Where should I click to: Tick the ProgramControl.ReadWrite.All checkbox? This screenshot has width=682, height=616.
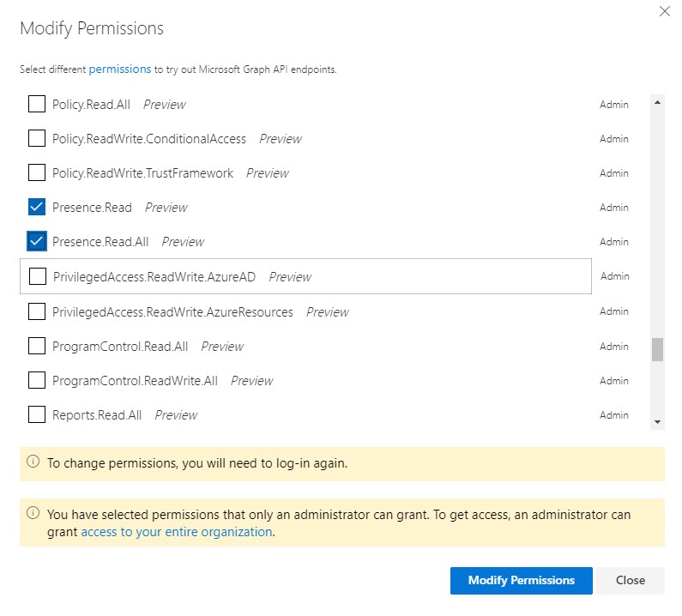coord(37,381)
